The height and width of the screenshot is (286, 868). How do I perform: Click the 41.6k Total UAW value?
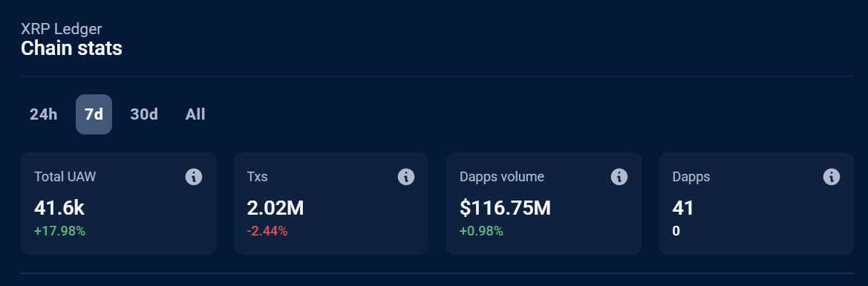coord(59,208)
